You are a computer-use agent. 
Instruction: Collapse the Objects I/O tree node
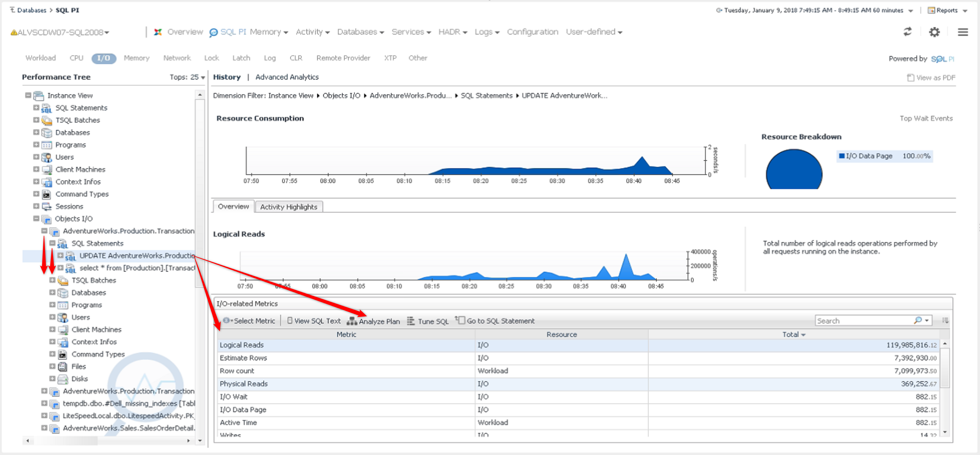tap(36, 218)
